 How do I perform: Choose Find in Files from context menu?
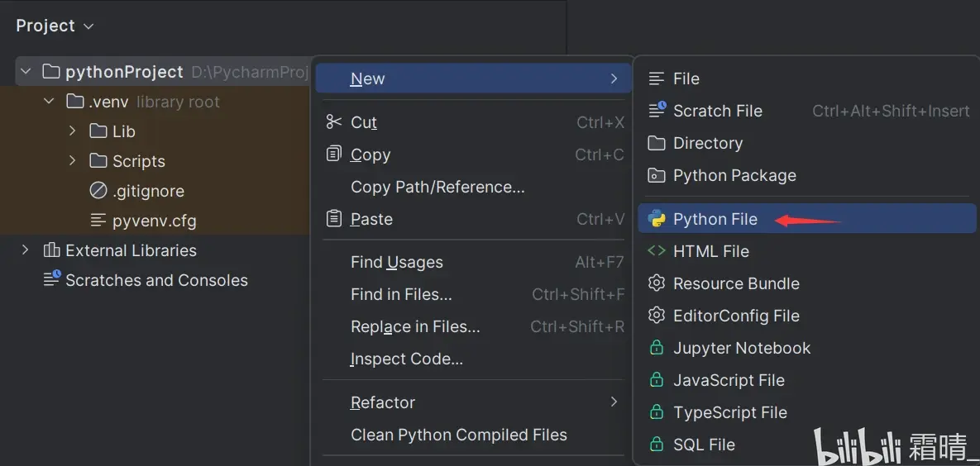tap(401, 294)
